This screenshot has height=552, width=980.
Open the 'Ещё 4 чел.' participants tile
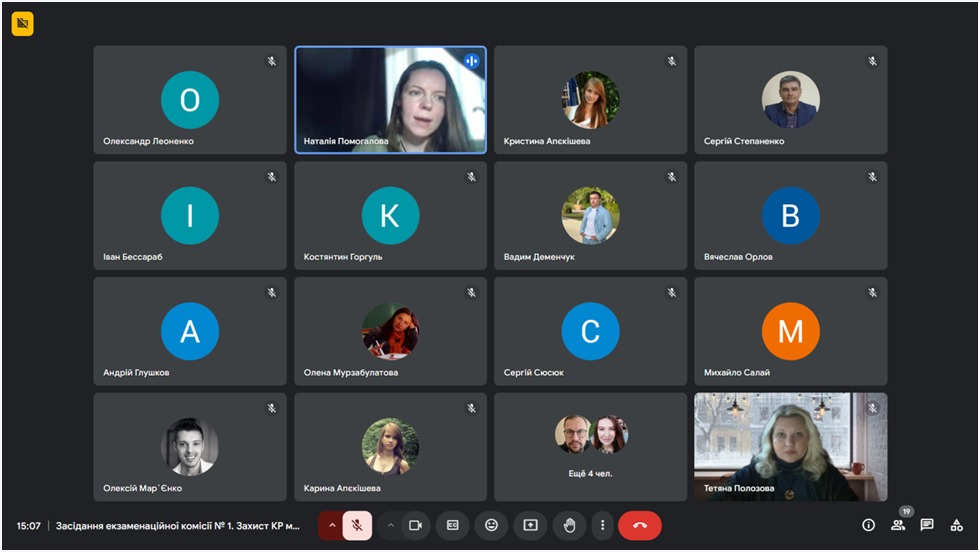590,446
